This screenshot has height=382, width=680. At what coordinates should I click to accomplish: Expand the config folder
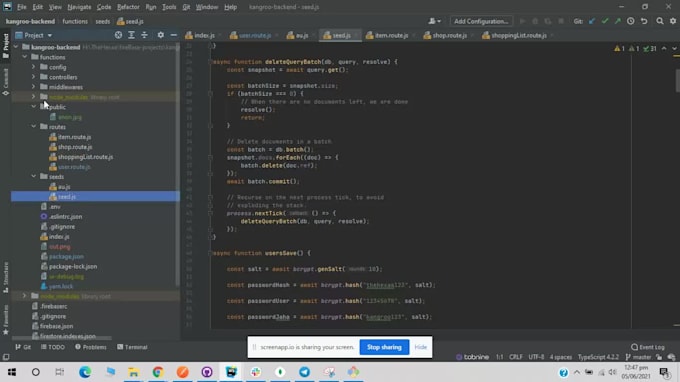33,67
